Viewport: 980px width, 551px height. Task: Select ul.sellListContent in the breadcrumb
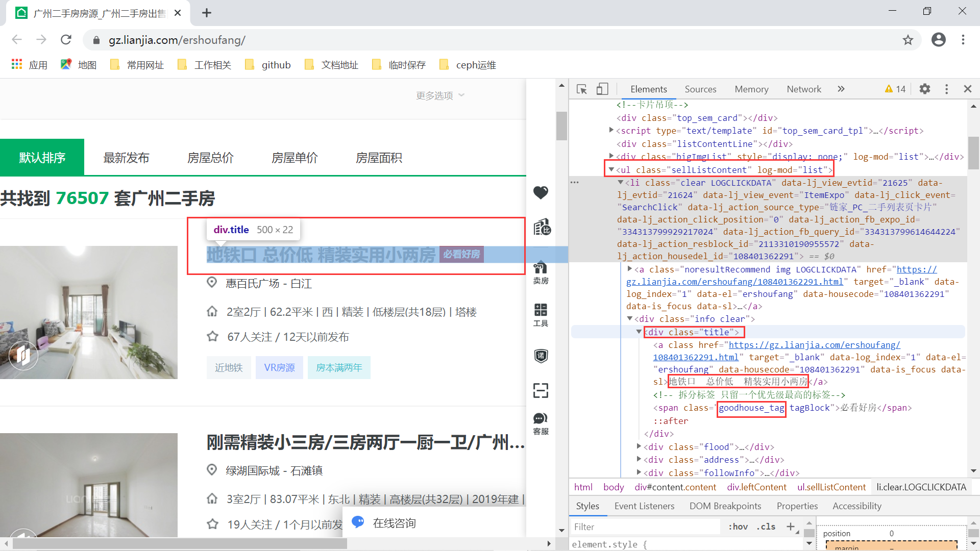831,487
